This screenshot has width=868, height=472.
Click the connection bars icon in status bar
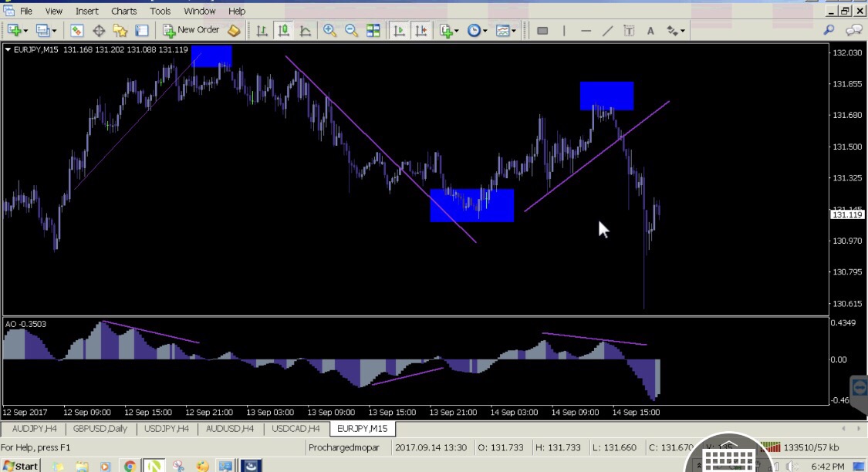770,447
